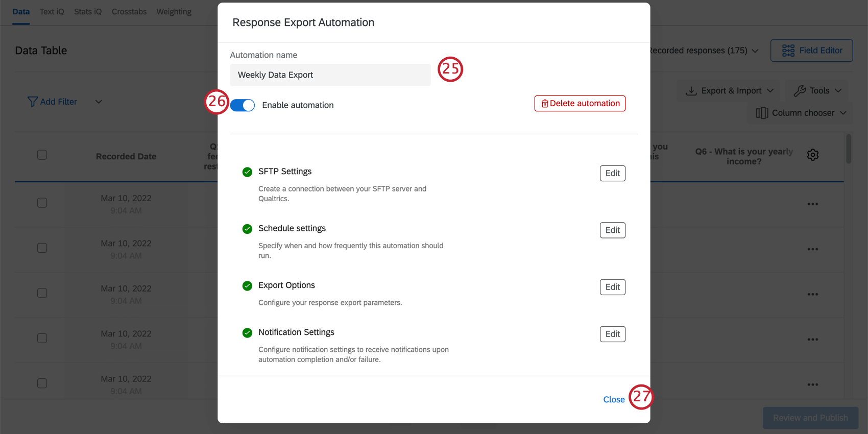
Task: Click the Add Filter funnel icon
Action: pyautogui.click(x=33, y=102)
